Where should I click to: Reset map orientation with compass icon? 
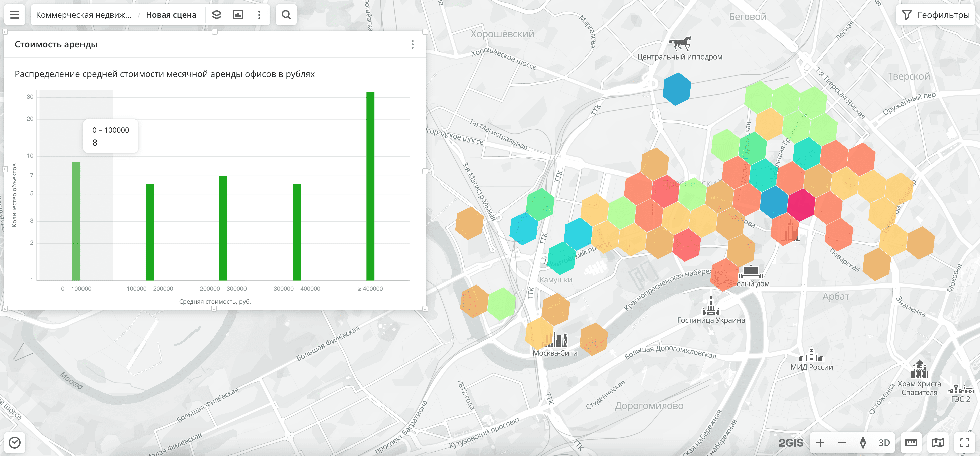(863, 442)
